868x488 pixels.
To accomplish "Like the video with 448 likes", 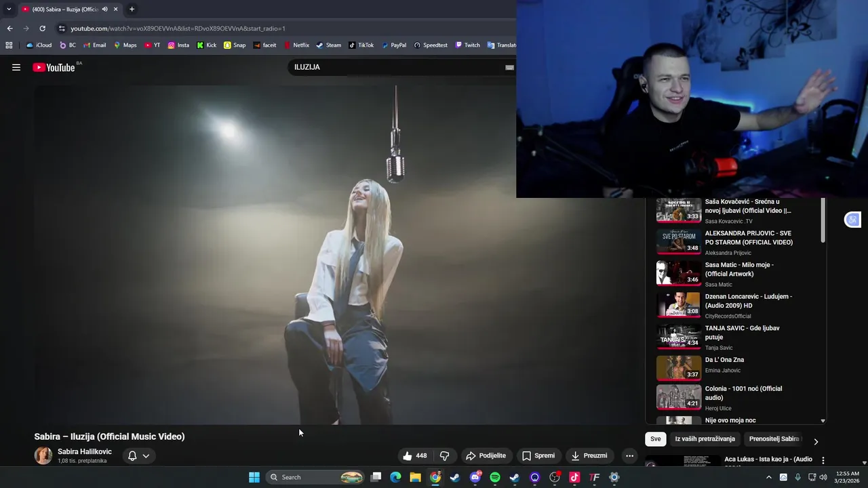I will (x=414, y=455).
